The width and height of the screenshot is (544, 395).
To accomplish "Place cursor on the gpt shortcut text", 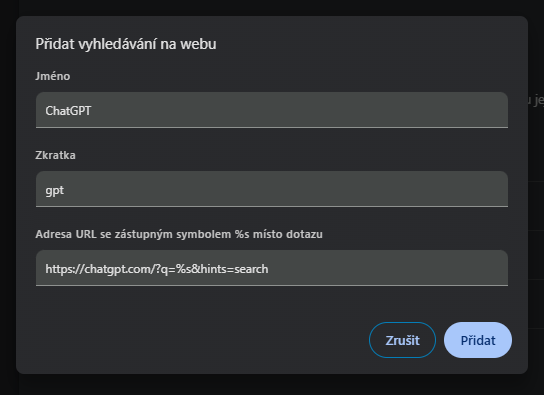I will tap(55, 190).
